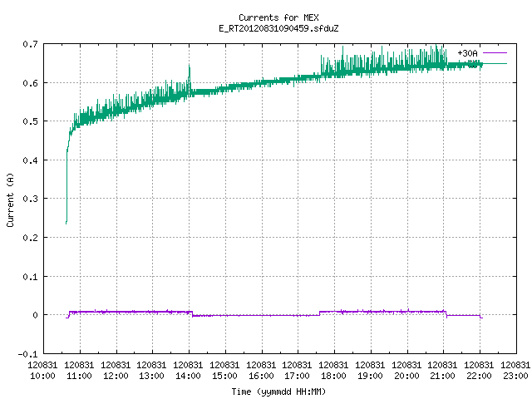Click the chart title "Currents for MEX"
Screen dimensions: 532x399
(x=278, y=17)
